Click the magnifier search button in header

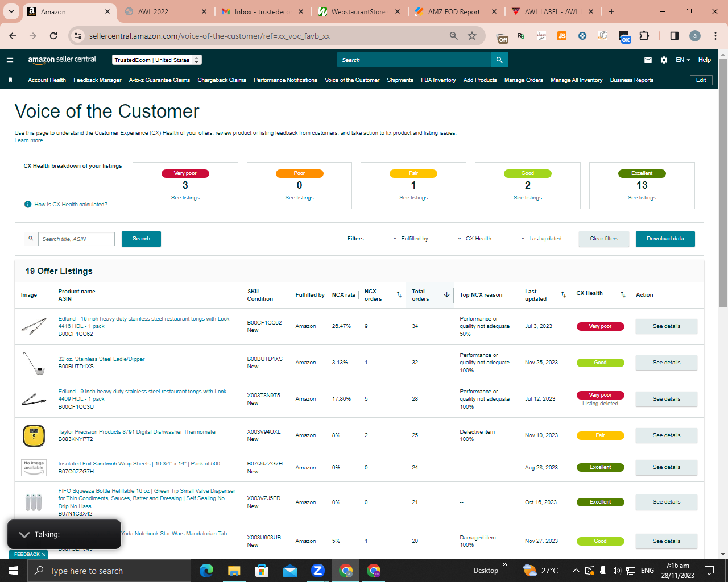[499, 60]
